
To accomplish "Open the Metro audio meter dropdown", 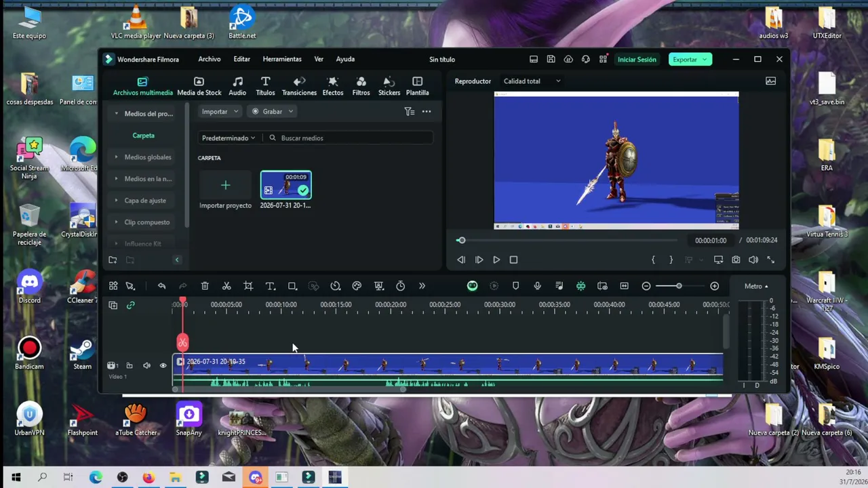I will 756,286.
